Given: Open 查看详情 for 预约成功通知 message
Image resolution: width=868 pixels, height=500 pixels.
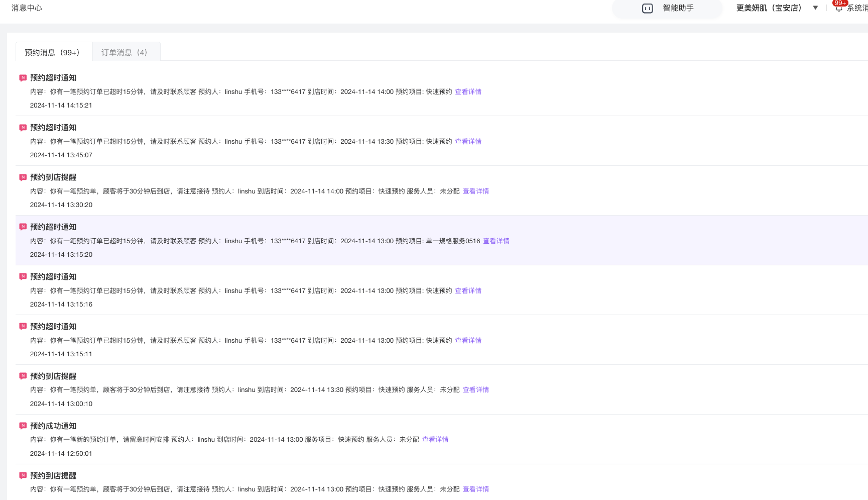Looking at the screenshot, I should [435, 440].
